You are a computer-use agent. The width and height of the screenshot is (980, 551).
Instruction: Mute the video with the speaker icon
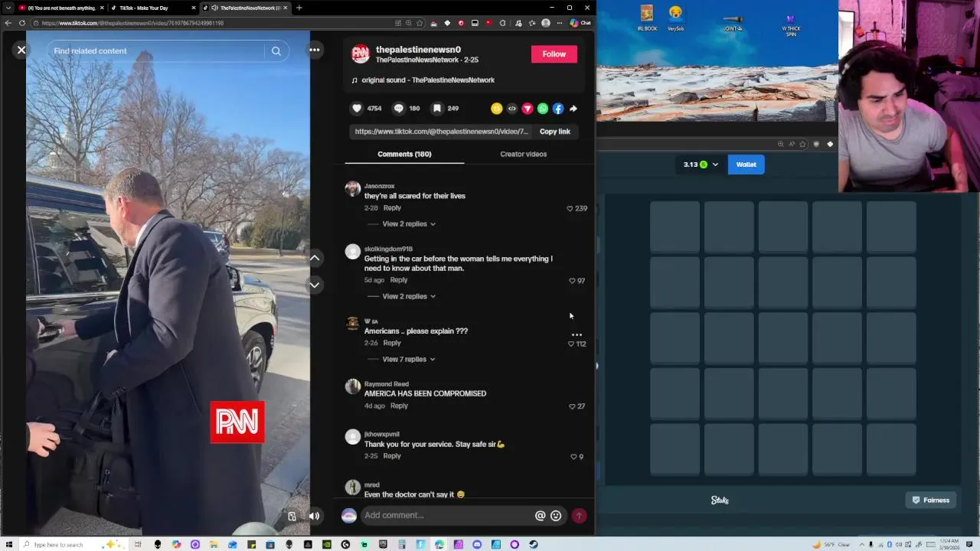[314, 516]
